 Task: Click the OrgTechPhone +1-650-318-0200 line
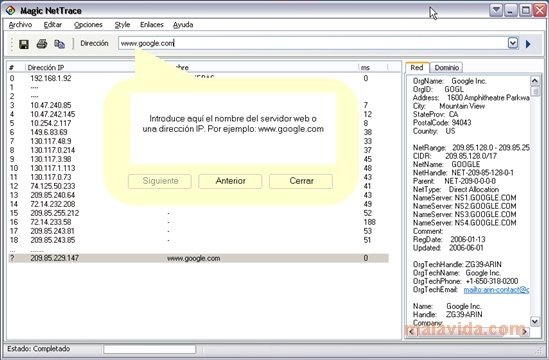(x=465, y=281)
